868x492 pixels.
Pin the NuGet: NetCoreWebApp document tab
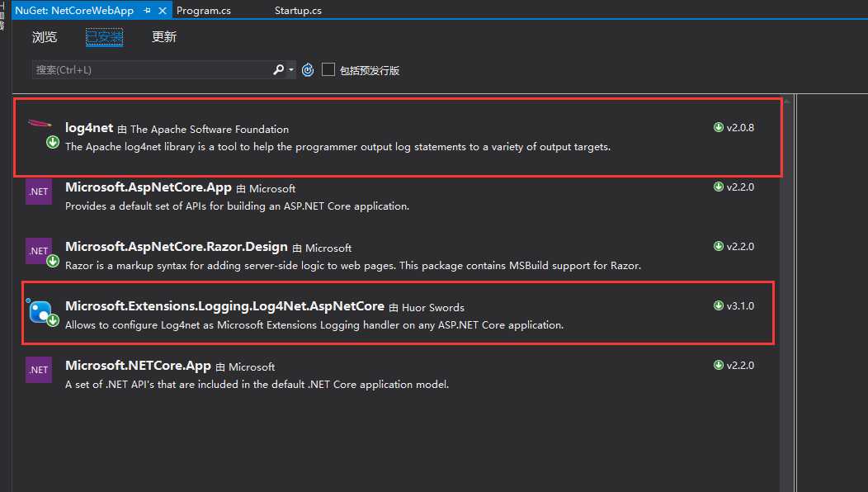pos(147,11)
